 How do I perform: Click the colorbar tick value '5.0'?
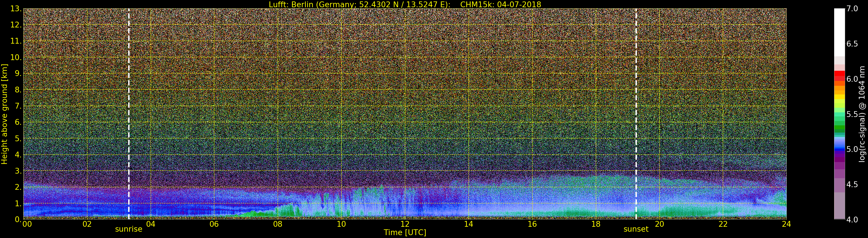pos(852,149)
